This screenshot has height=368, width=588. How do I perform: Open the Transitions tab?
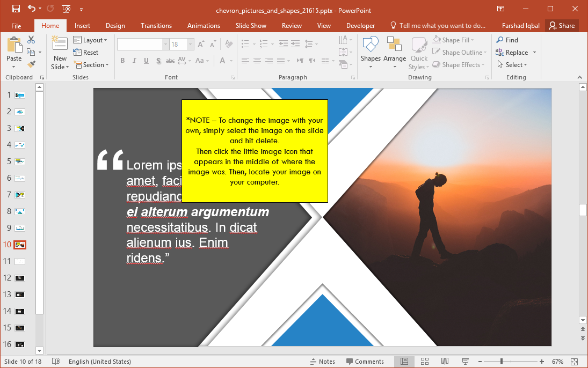tap(156, 26)
